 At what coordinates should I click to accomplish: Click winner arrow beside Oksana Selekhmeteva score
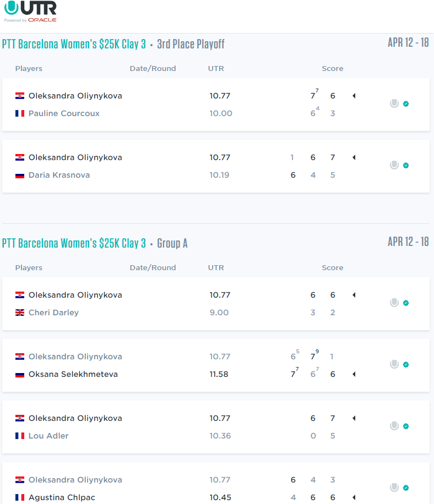click(354, 374)
